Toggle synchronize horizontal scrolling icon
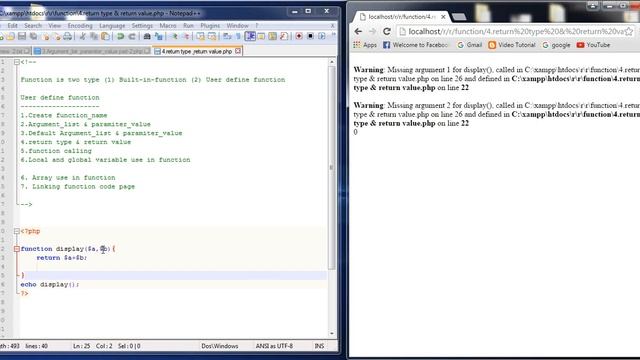The height and width of the screenshot is (360, 640). click(212, 36)
